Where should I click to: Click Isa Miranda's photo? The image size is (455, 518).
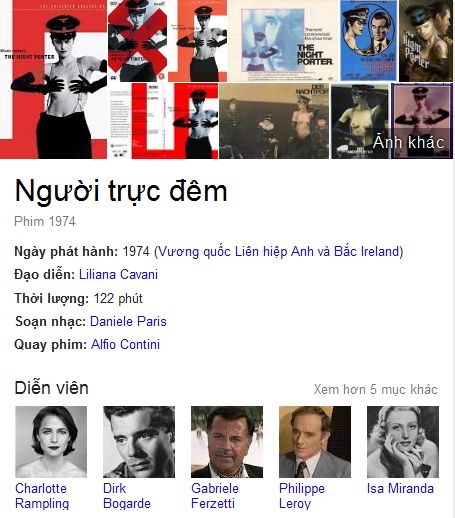pyautogui.click(x=403, y=442)
